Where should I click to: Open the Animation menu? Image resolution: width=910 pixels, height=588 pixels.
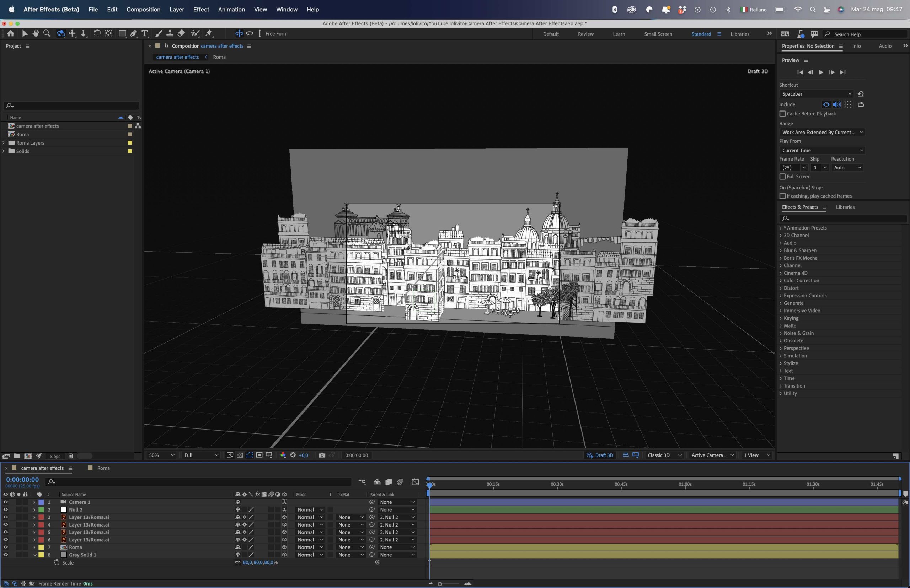point(231,9)
